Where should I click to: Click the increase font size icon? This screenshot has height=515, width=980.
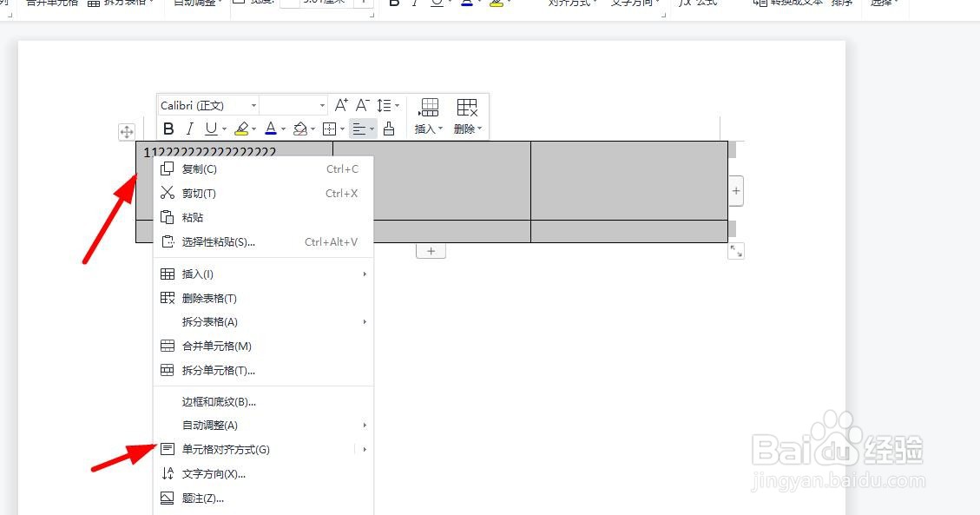pyautogui.click(x=341, y=104)
